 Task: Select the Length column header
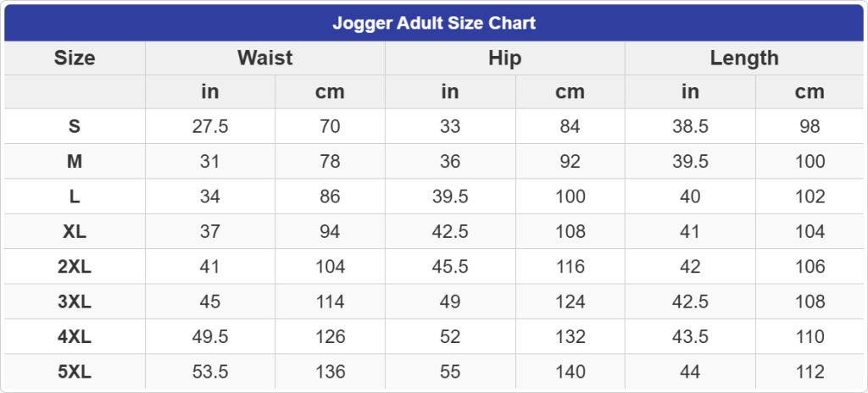coord(743,58)
